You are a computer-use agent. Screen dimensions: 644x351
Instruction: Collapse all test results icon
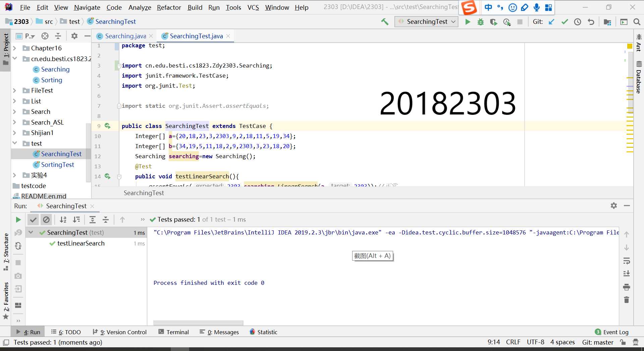point(106,220)
